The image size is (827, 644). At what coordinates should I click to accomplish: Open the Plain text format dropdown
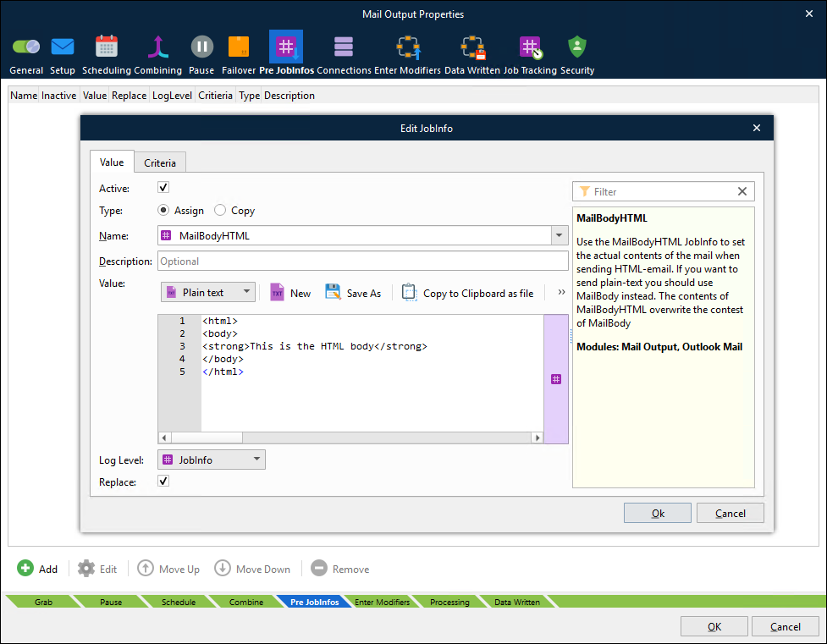[207, 292]
